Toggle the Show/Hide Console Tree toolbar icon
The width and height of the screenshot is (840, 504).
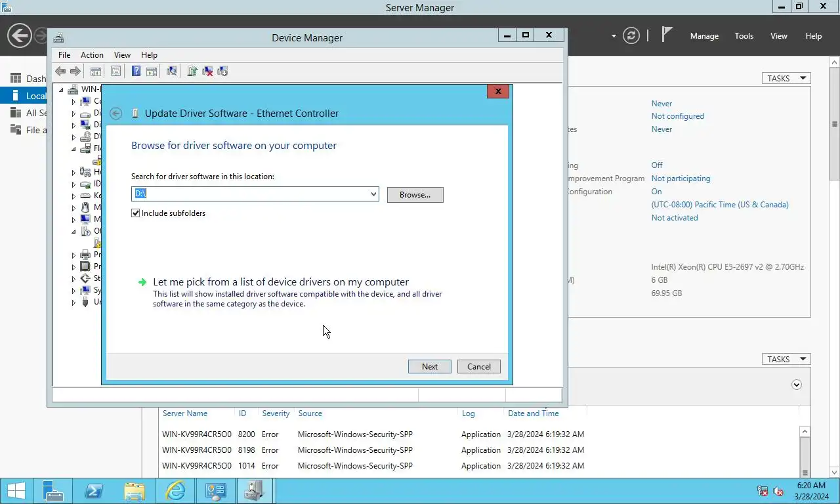click(96, 71)
